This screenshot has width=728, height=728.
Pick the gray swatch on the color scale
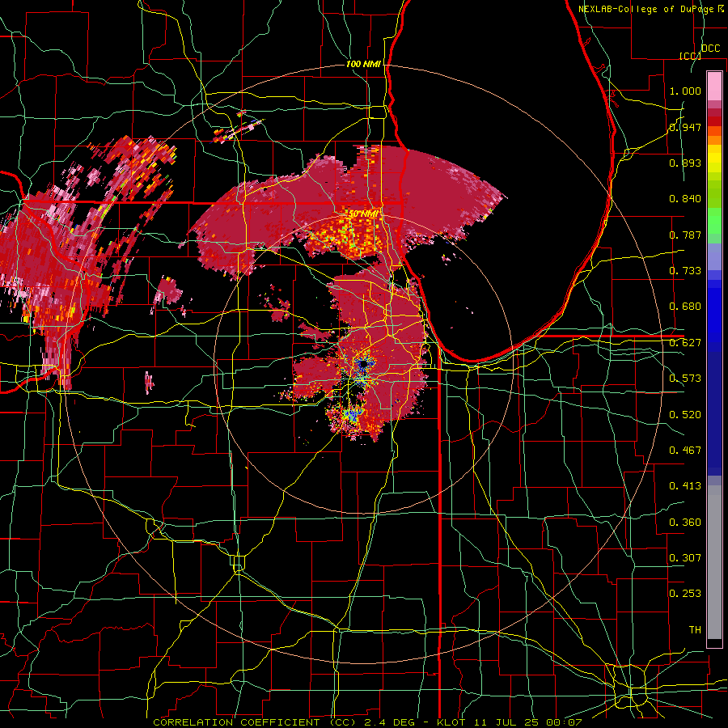714,562
